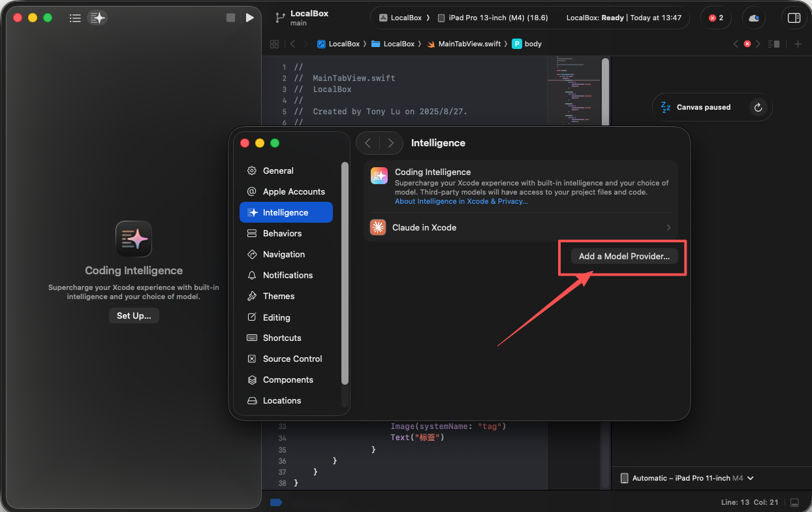Screen dimensions: 812x512
Task: Toggle the bottom debug area icon
Action: tap(794, 502)
